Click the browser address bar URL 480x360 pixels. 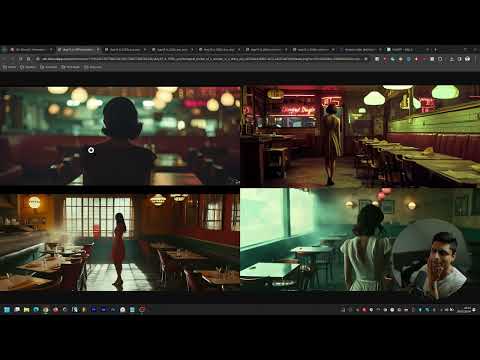click(x=202, y=59)
